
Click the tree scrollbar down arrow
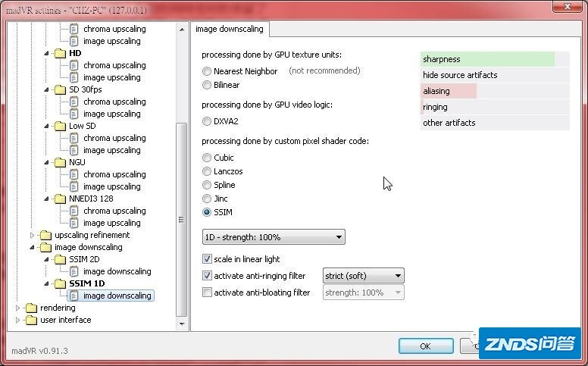[x=182, y=324]
